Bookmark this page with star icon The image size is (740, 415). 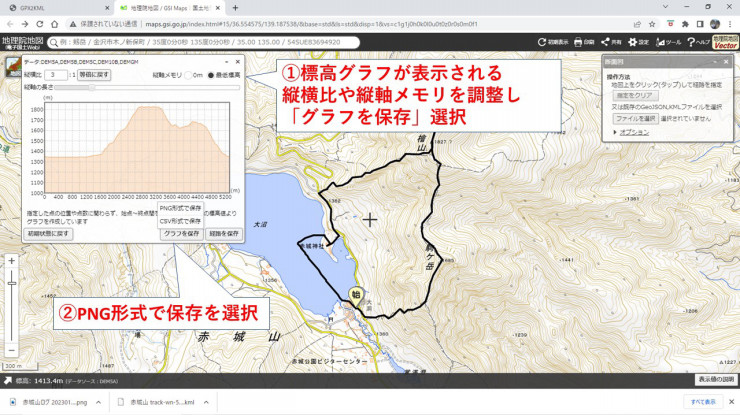[x=652, y=24]
